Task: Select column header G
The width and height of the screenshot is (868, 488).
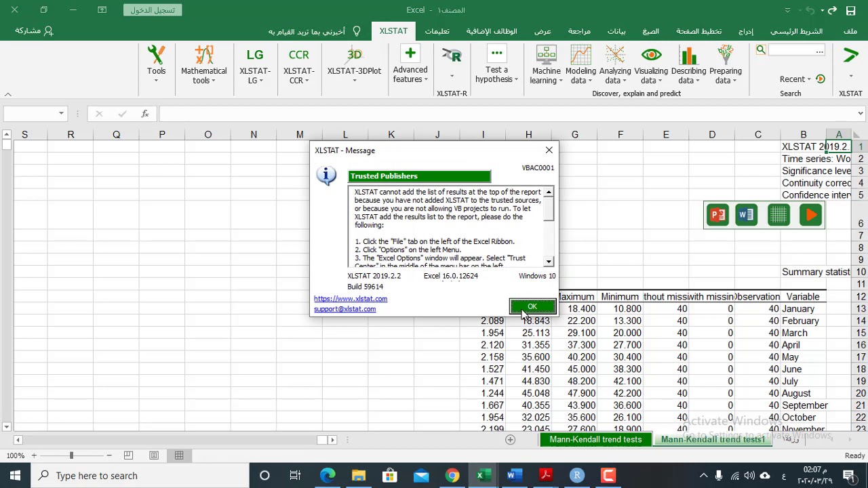Action: (x=574, y=135)
